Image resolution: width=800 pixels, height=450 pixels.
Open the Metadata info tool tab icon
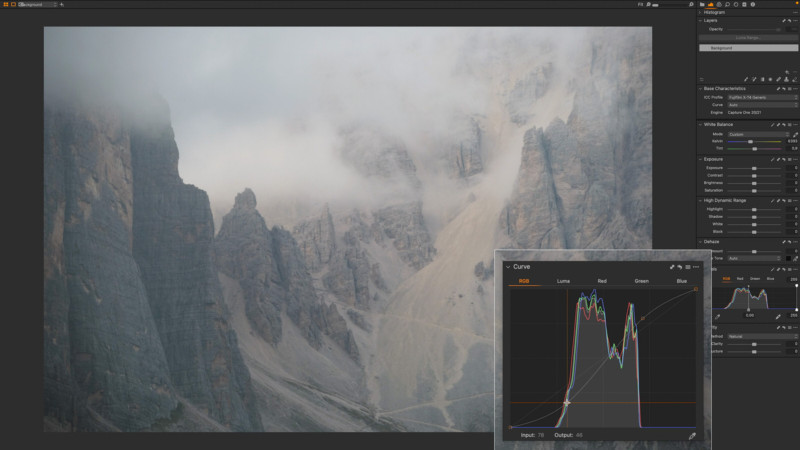tap(753, 4)
